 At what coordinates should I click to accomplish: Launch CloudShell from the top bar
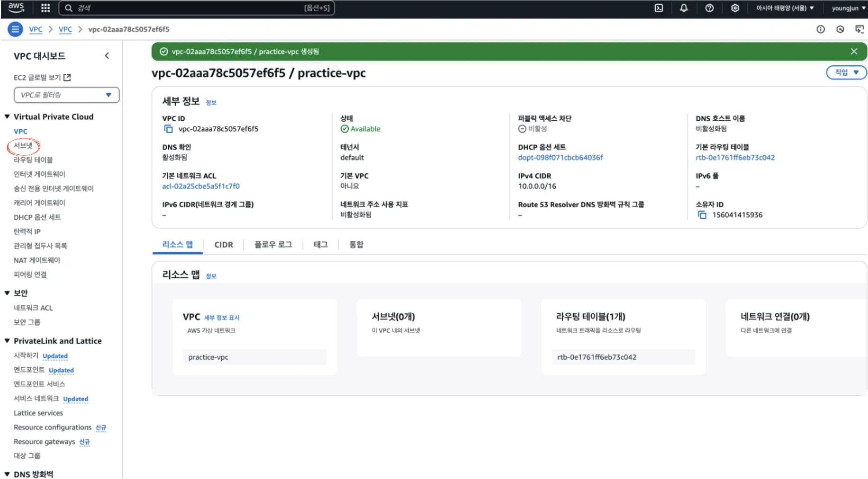659,8
